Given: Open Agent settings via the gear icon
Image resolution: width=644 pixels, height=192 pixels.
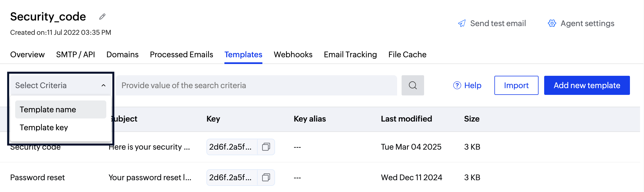Looking at the screenshot, I should pyautogui.click(x=552, y=23).
